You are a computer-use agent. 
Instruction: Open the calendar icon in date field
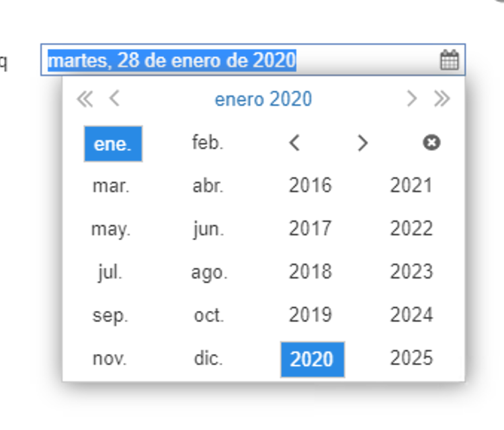449,60
